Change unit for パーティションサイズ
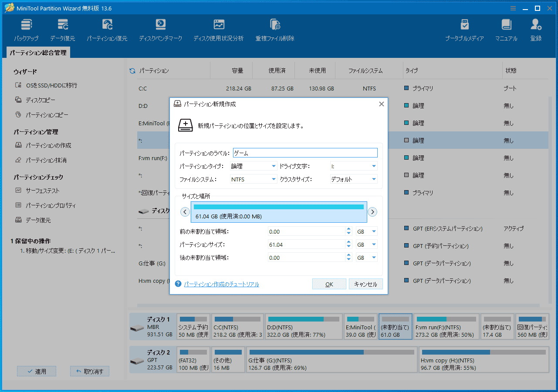 tap(367, 245)
